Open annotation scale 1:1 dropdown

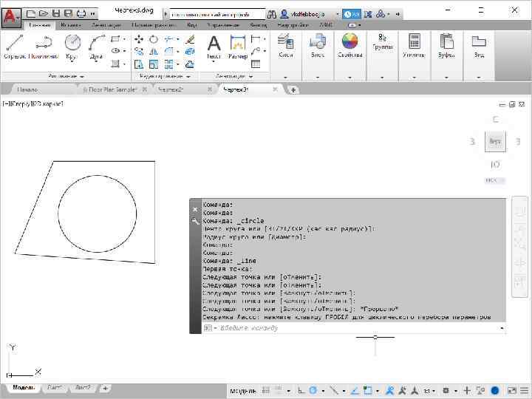tap(429, 391)
